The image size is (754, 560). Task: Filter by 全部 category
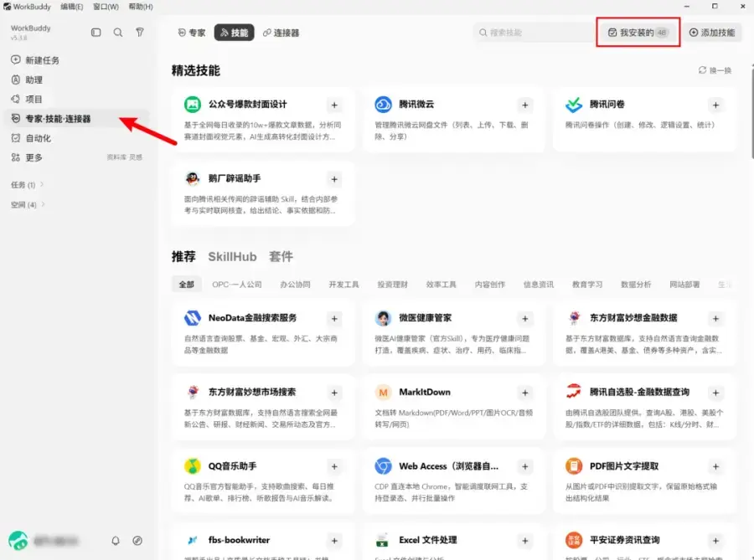pyautogui.click(x=187, y=285)
